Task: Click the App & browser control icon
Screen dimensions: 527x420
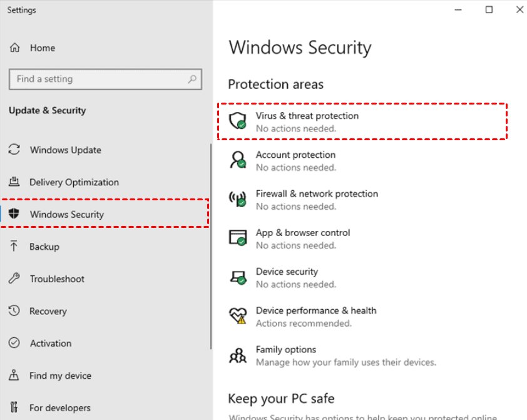Action: point(237,238)
